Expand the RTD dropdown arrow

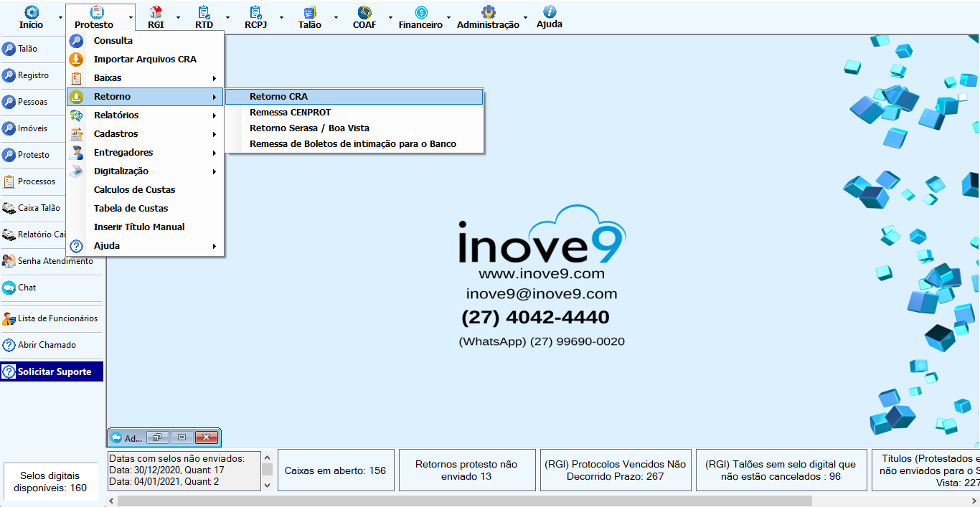[227, 17]
